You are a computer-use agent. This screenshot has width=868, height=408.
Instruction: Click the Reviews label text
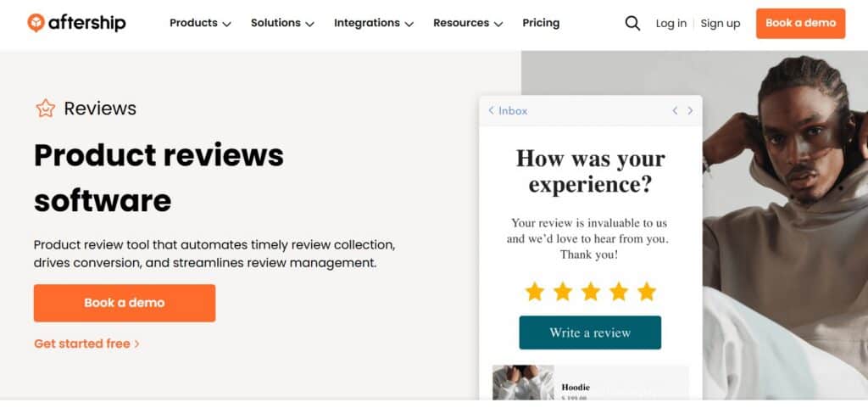click(100, 109)
